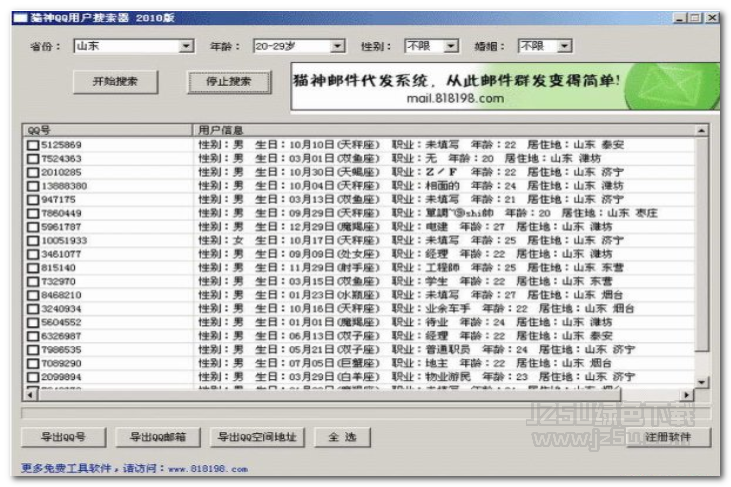
Task: Tick the checkbox for QQ 2010285
Action: (33, 172)
